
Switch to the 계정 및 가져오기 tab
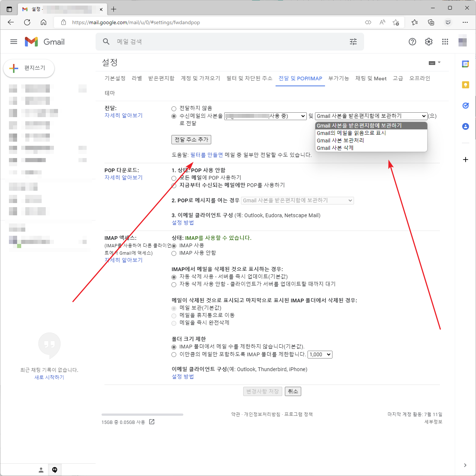pos(200,78)
